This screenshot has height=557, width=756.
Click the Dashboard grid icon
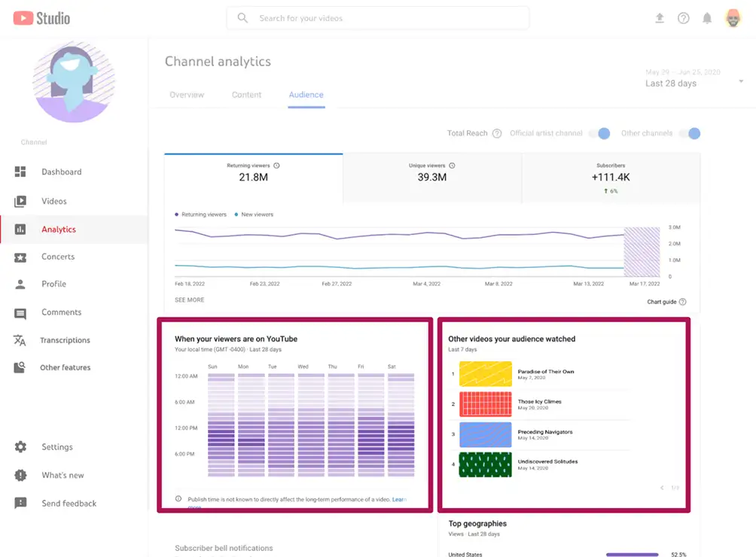(x=20, y=172)
